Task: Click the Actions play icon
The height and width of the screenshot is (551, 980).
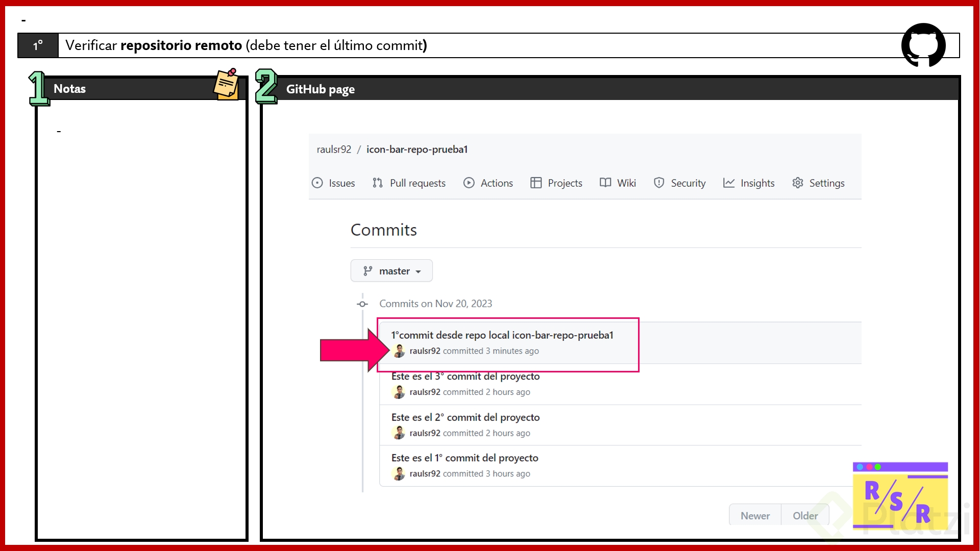Action: (x=469, y=183)
